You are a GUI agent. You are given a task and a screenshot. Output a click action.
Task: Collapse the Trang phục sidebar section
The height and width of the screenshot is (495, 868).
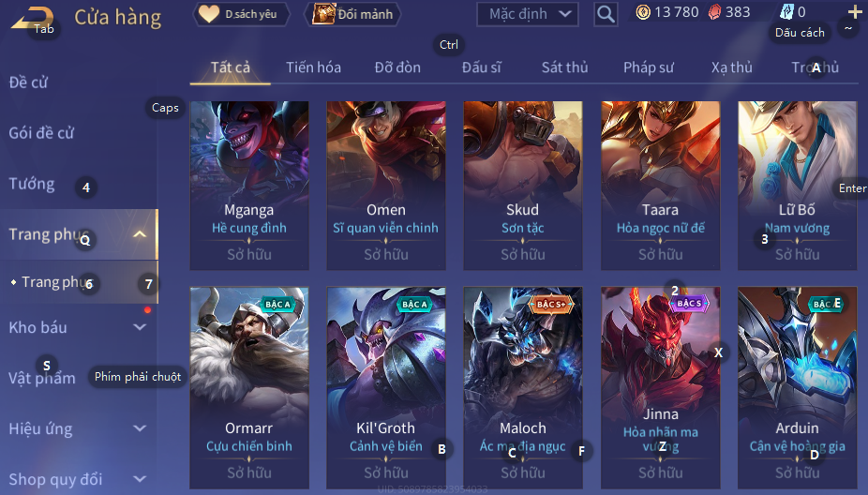coord(140,234)
